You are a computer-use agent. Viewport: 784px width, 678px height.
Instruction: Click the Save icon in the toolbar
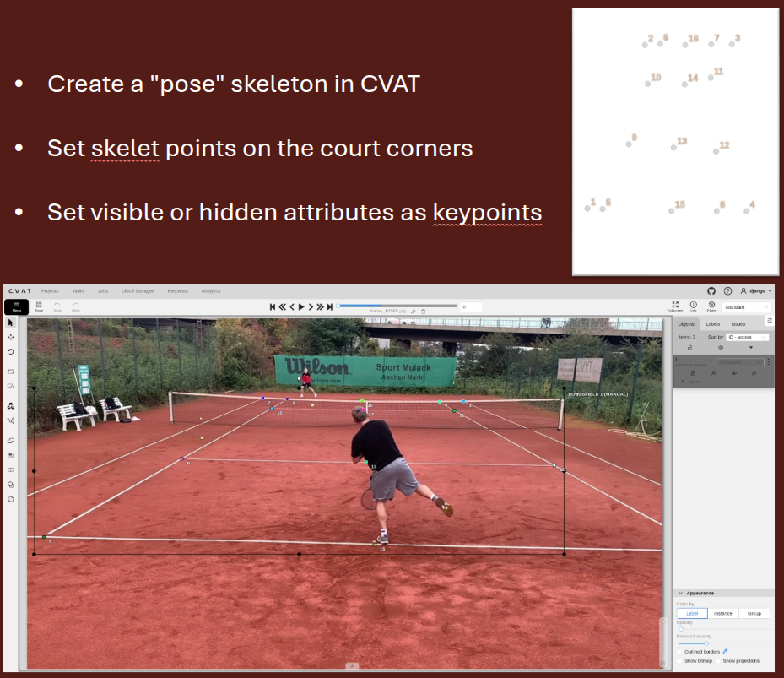[x=39, y=306]
